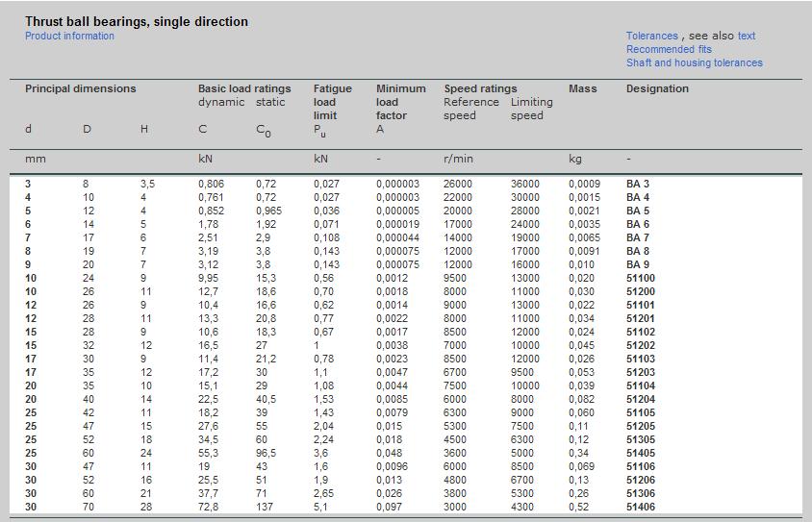Viewport: 812px width, 522px height.
Task: Open the Recommended fits link
Action: 669,50
